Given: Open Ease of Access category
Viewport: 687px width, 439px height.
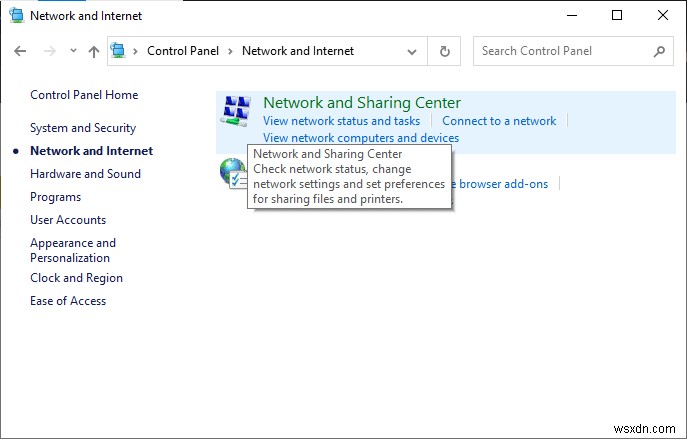Looking at the screenshot, I should 68,301.
